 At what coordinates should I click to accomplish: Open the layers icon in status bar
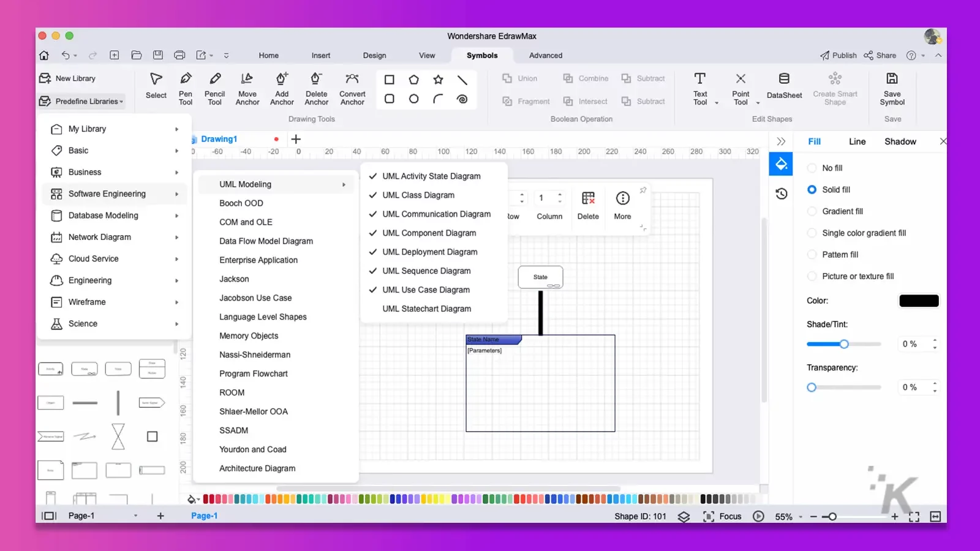click(x=684, y=516)
